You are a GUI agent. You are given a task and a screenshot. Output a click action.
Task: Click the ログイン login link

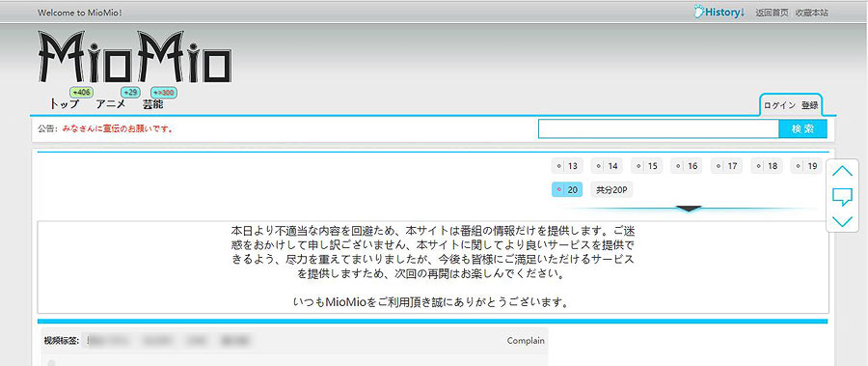pyautogui.click(x=780, y=105)
